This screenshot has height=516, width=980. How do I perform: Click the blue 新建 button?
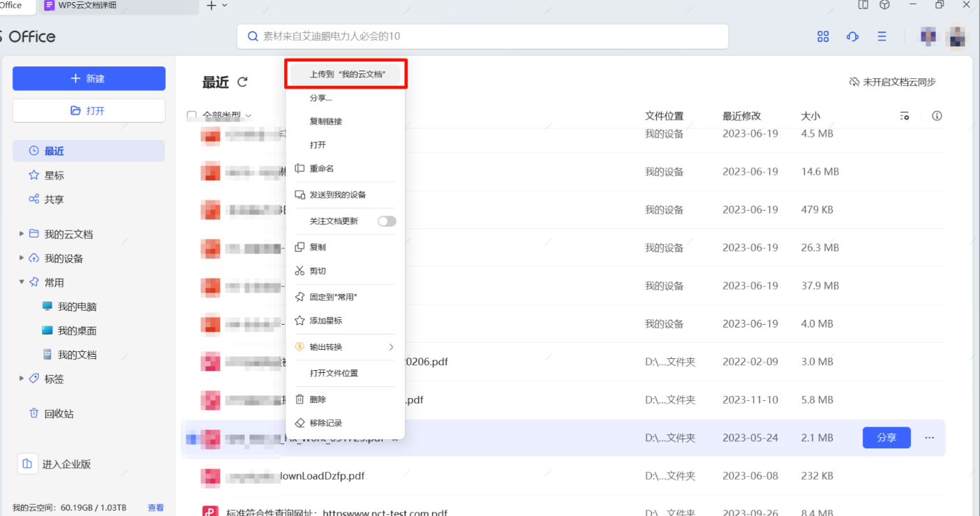click(x=89, y=79)
